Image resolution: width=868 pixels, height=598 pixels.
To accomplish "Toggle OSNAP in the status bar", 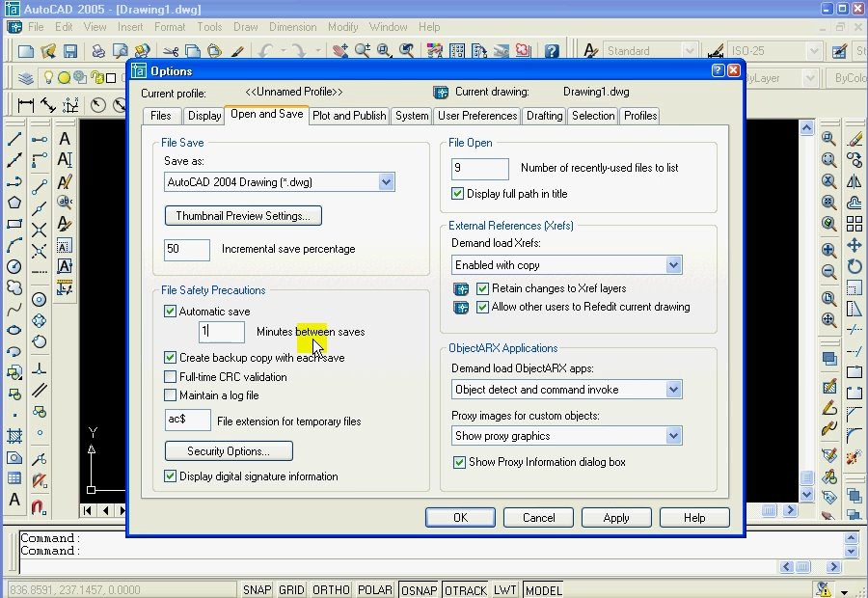I will (420, 590).
